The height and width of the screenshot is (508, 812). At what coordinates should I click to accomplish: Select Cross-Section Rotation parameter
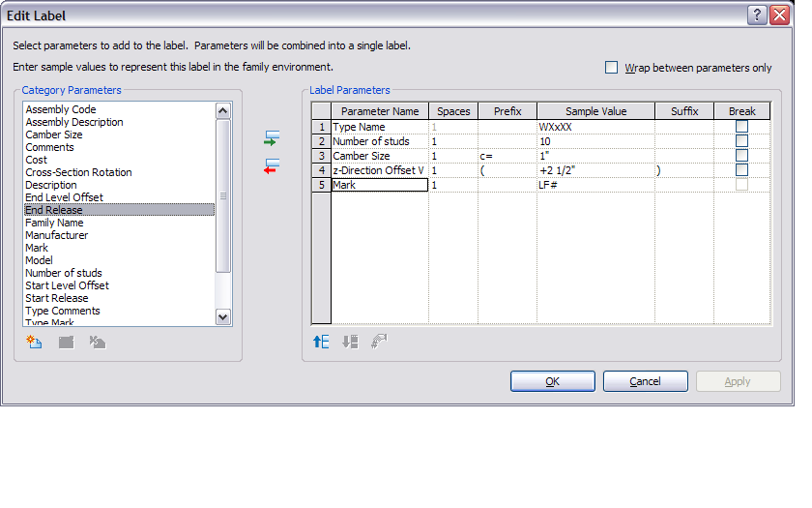tap(119, 172)
